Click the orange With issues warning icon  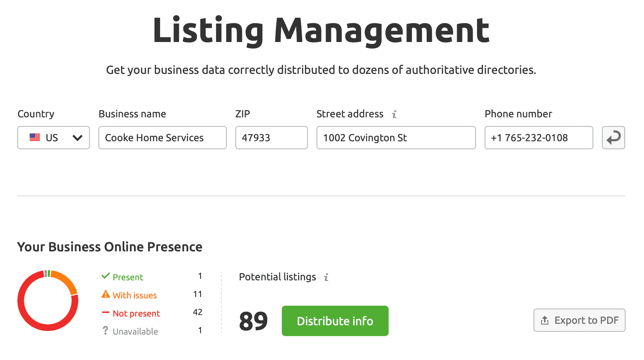tap(105, 294)
